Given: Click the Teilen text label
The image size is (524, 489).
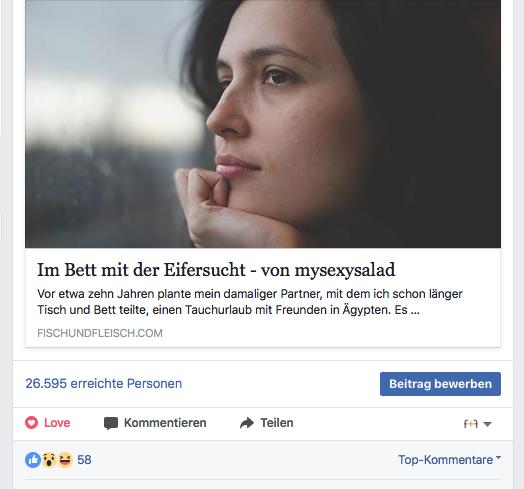Looking at the screenshot, I should point(277,423).
